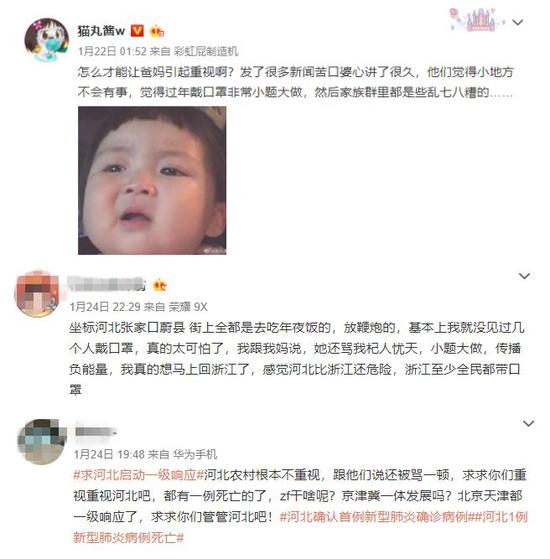This screenshot has height=559, width=550.
Task: Click the orange V verified badge
Action: point(137,31)
